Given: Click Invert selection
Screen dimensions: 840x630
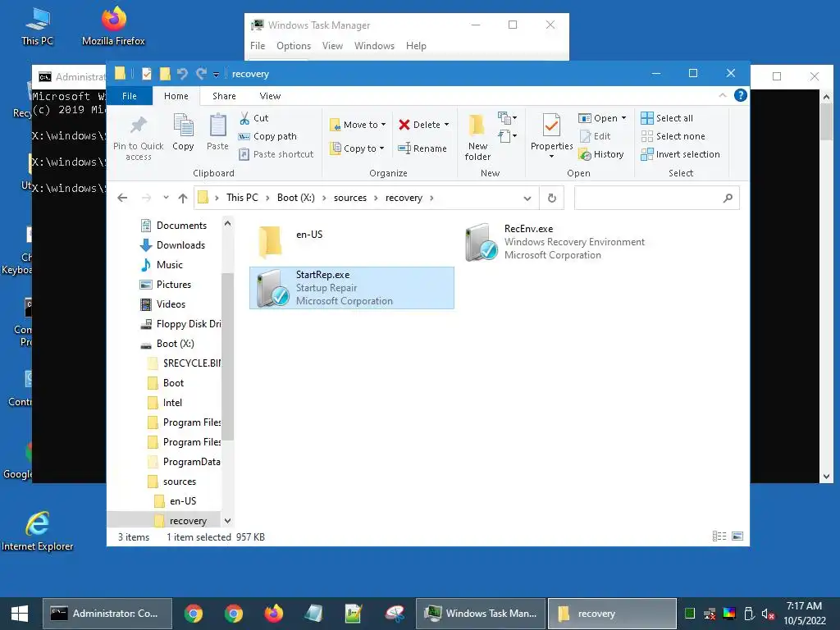Looking at the screenshot, I should click(x=680, y=154).
